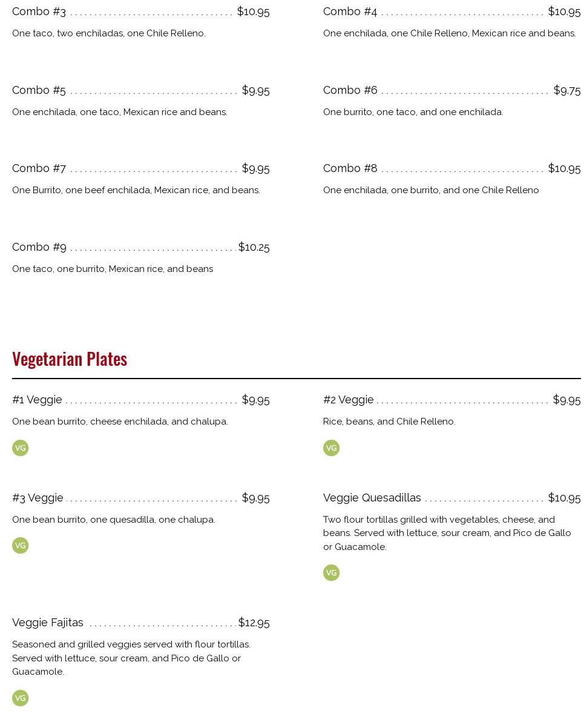Select the Combo #3 item title
Screen dimensions: 584x728
point(39,12)
